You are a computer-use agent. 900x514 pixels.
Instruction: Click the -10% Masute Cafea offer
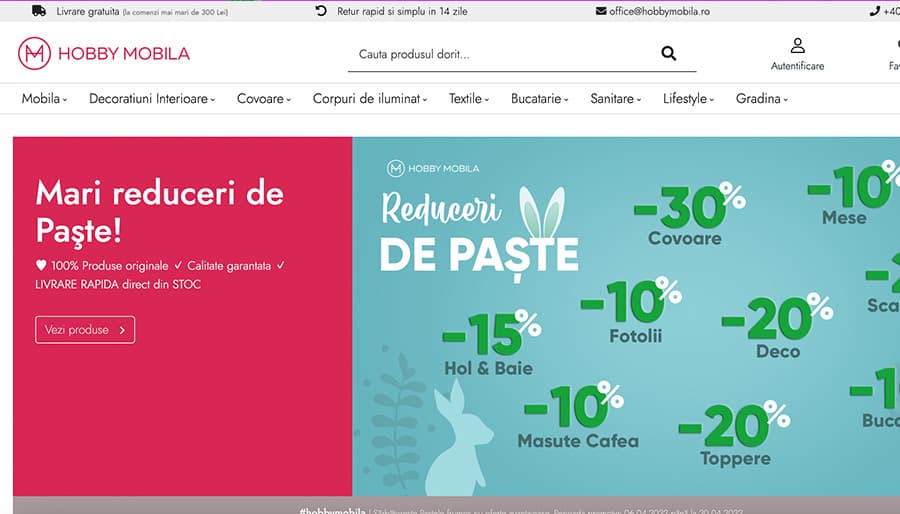(x=577, y=415)
